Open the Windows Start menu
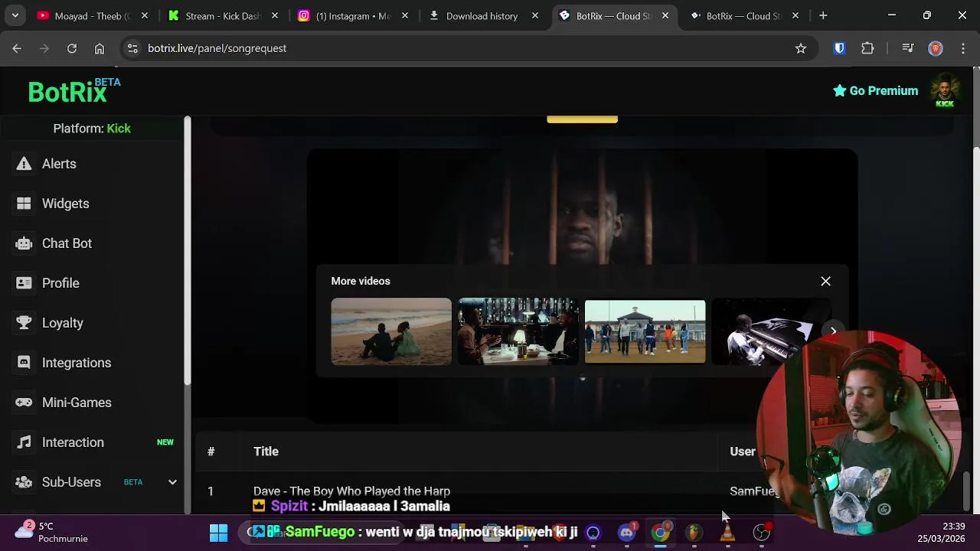Viewport: 980px width, 551px height. [x=218, y=533]
